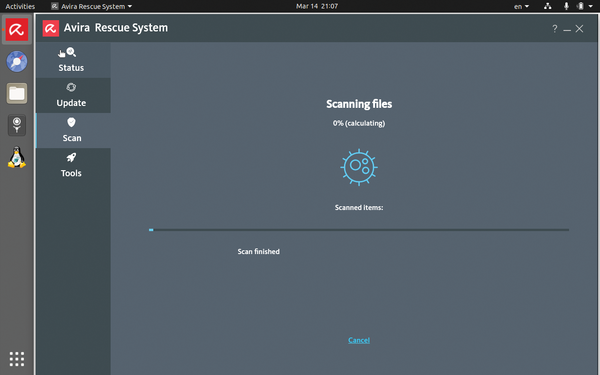Click the battery status icon
600x375 pixels.
[580, 6]
